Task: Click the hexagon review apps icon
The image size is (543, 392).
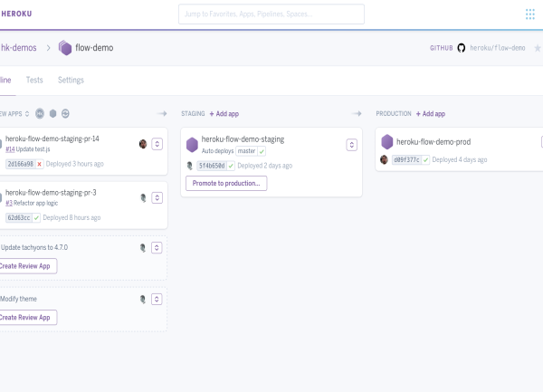Action: 53,113
